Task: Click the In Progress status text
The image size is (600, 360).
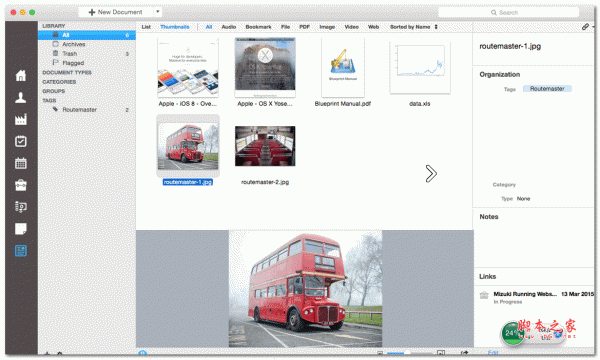Action: (508, 302)
